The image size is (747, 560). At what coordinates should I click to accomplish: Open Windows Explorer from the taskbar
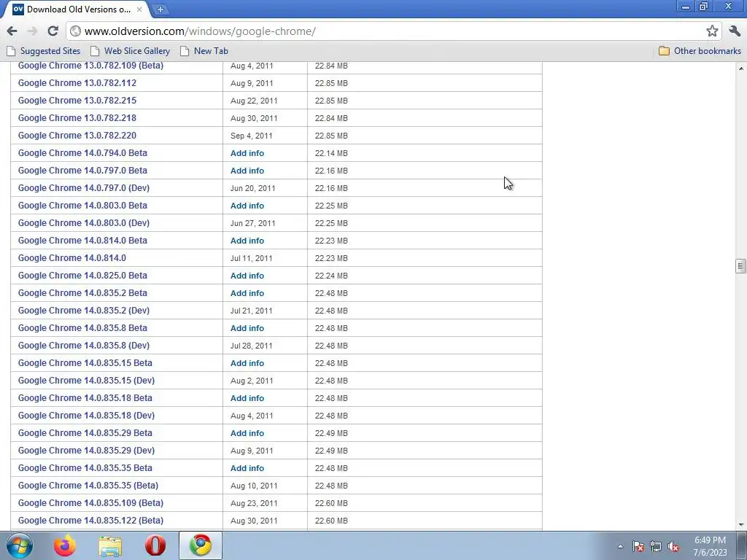(x=110, y=545)
